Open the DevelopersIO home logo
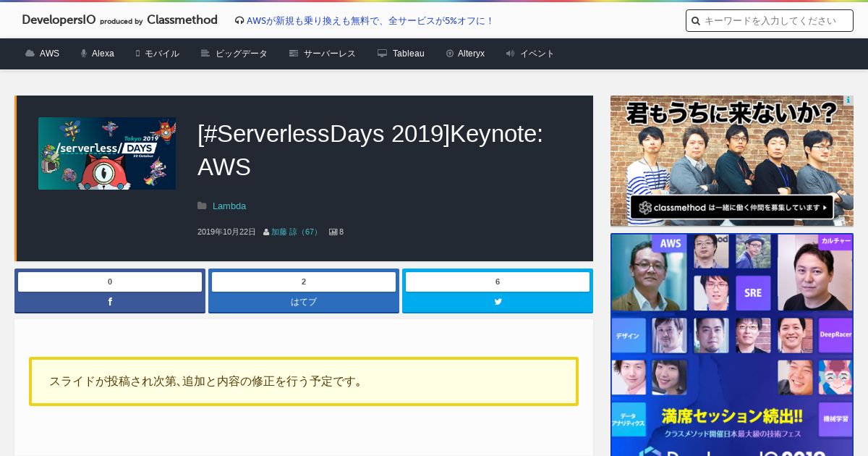This screenshot has width=868, height=456. pyautogui.click(x=119, y=20)
